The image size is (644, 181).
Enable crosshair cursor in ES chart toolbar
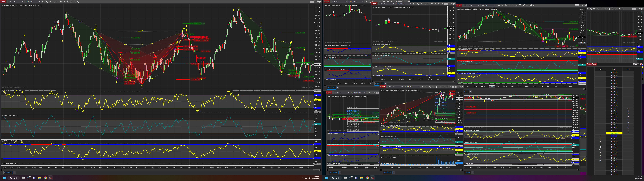tap(57, 2)
